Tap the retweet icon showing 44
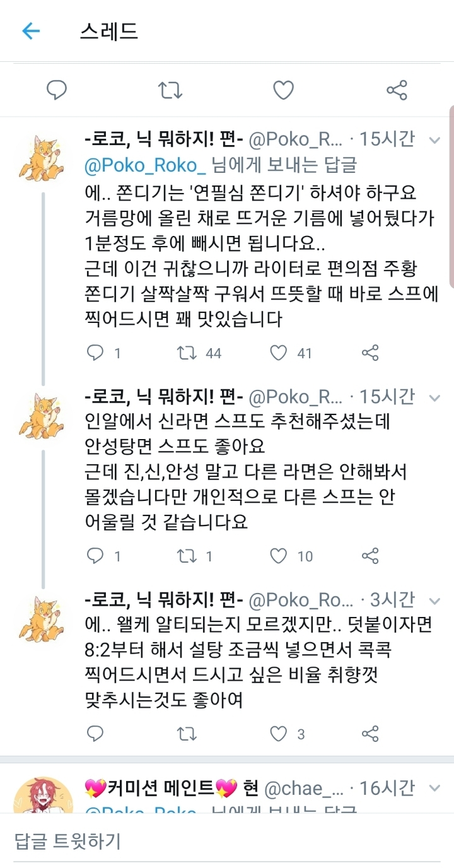The width and height of the screenshot is (454, 868). 187,353
